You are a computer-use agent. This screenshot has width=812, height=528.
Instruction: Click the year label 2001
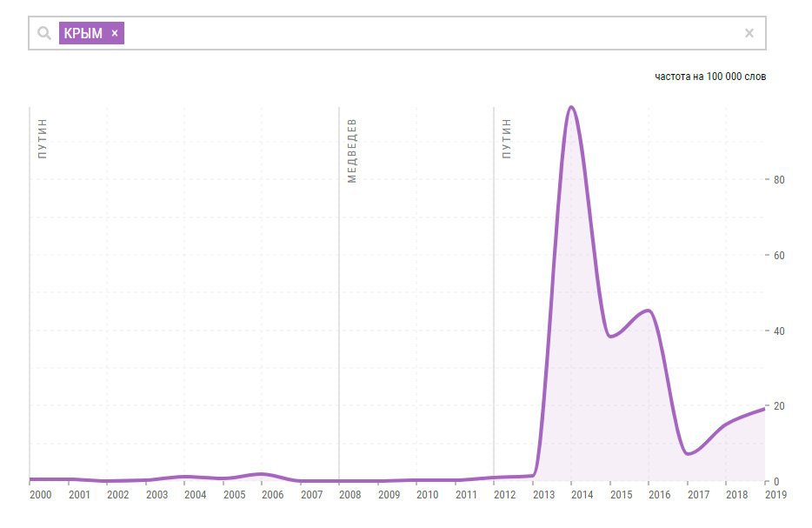[x=79, y=495]
